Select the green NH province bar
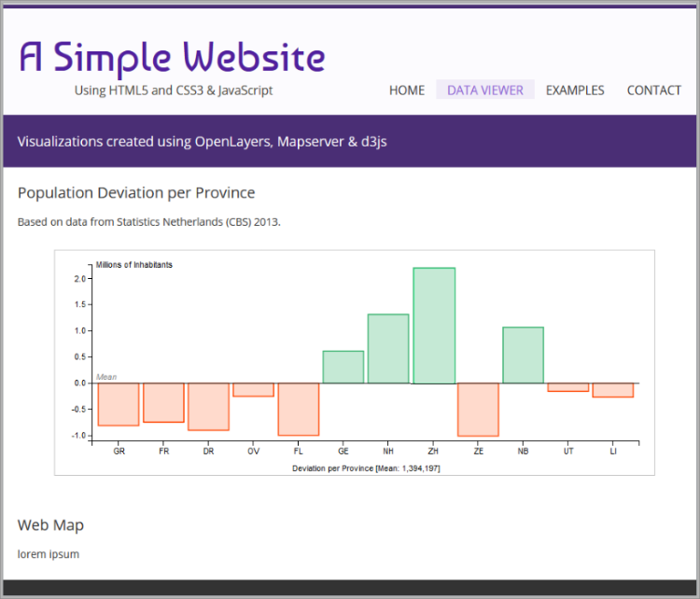This screenshot has width=700, height=599. [388, 349]
